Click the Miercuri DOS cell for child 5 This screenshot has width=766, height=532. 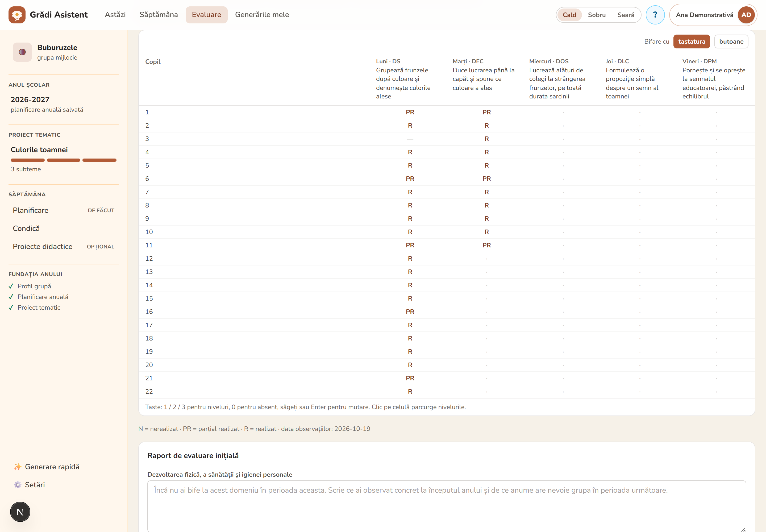tap(563, 165)
